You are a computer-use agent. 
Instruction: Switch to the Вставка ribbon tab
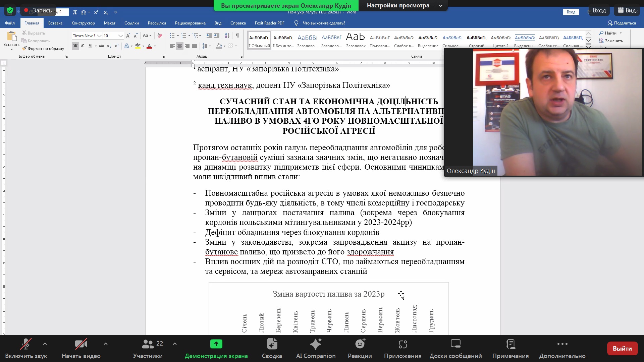(x=55, y=23)
